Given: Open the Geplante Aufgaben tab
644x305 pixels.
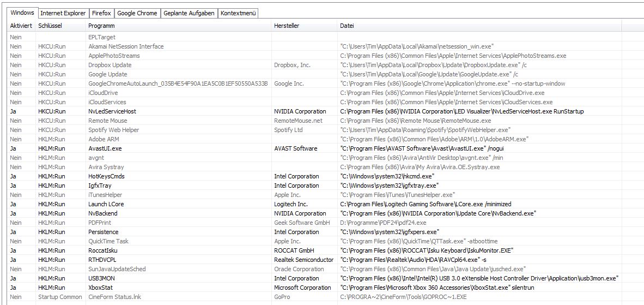Looking at the screenshot, I should pos(189,13).
